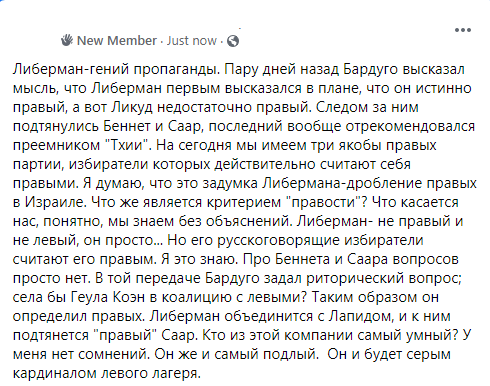Click the quoted word "правости"

tap(324, 202)
